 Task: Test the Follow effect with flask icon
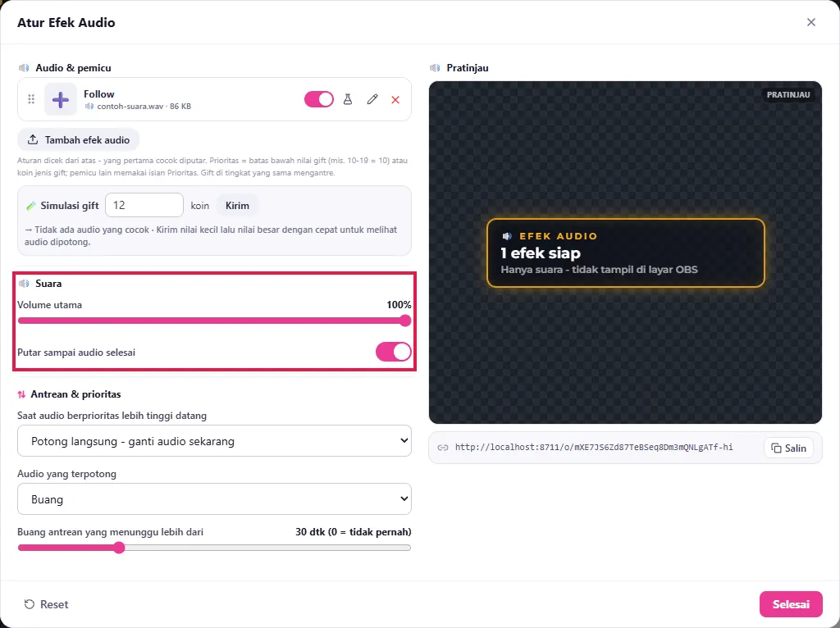[x=348, y=99]
